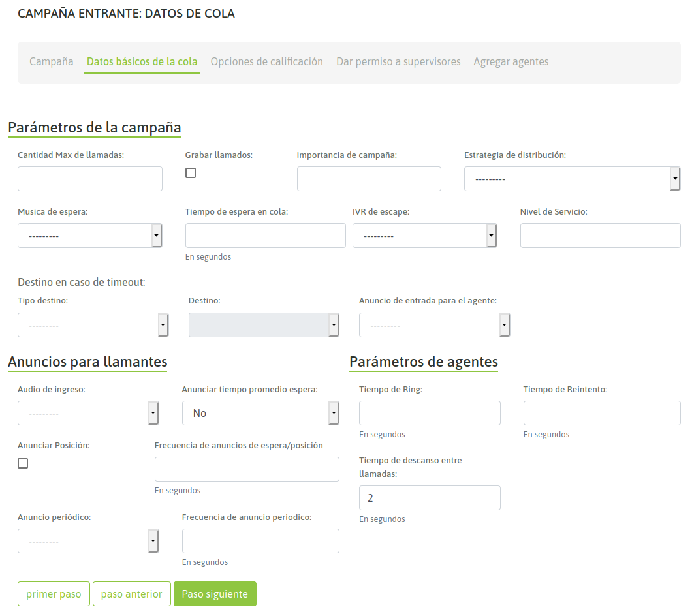Expand the Audio de ingreso dropdown
The width and height of the screenshot is (692, 616).
pyautogui.click(x=88, y=413)
